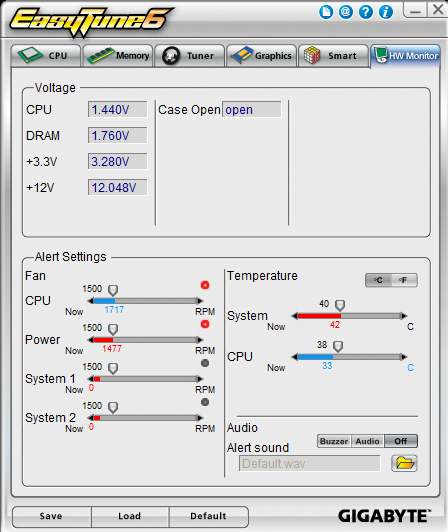Click the CPU temperature 38 slider handle
Image resolution: width=448 pixels, height=532 pixels.
[338, 347]
